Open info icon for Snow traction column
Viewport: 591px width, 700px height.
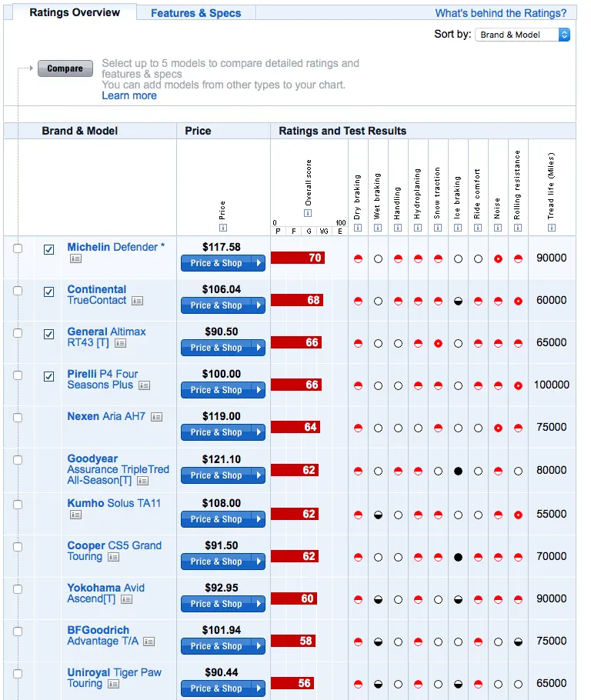point(438,228)
